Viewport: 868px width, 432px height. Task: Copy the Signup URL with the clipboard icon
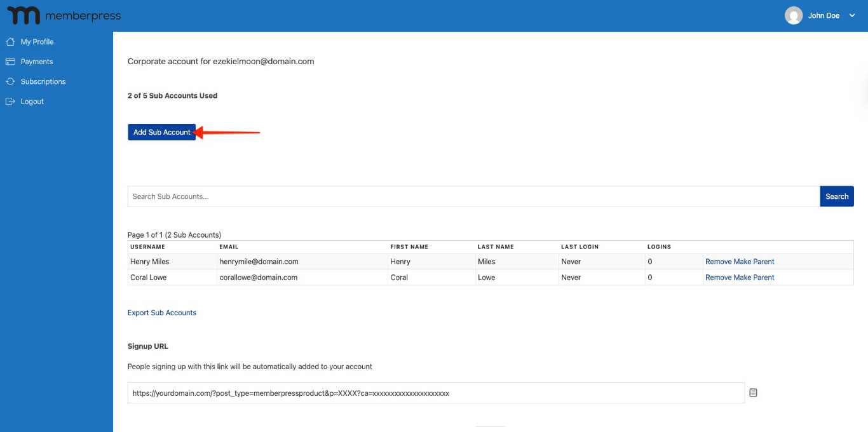point(753,393)
